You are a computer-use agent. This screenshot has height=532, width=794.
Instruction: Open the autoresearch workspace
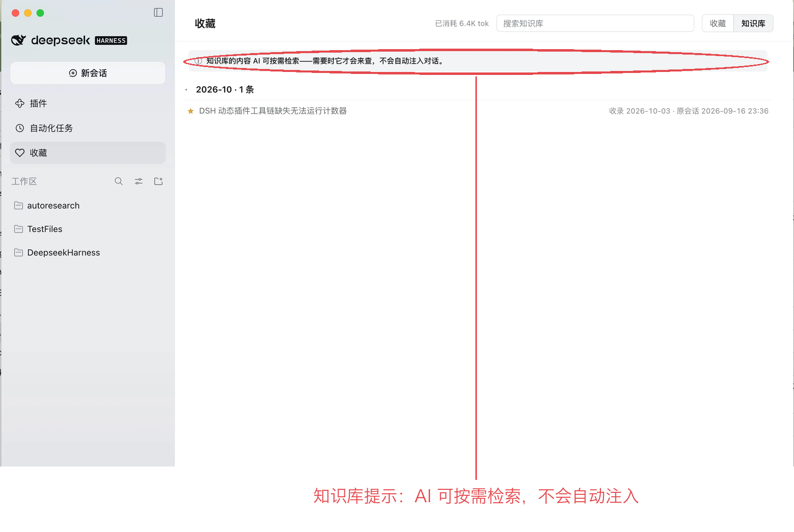click(x=88, y=205)
